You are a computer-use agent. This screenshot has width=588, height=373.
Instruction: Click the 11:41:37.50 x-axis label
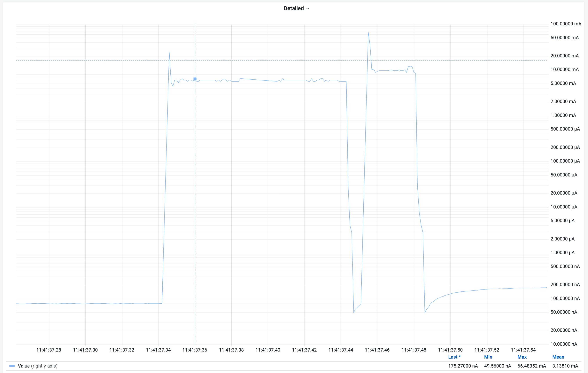(450, 350)
